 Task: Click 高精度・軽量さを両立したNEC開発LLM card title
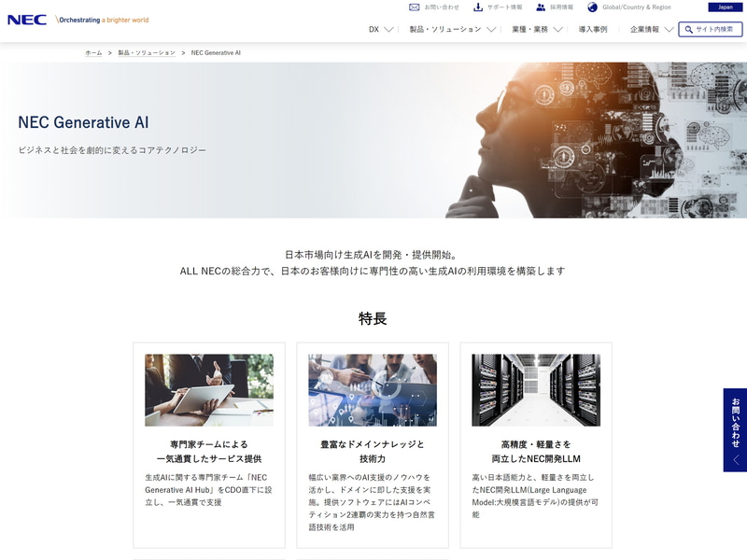(x=536, y=452)
